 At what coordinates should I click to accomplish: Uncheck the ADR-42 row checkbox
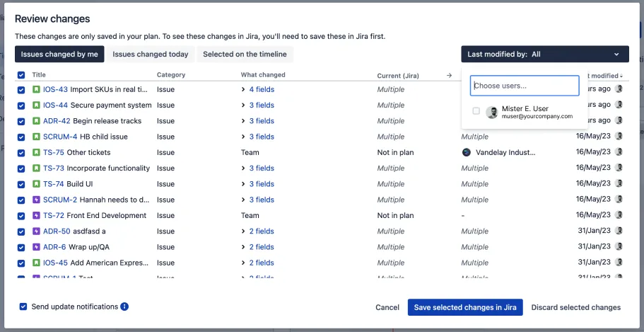[x=21, y=121]
